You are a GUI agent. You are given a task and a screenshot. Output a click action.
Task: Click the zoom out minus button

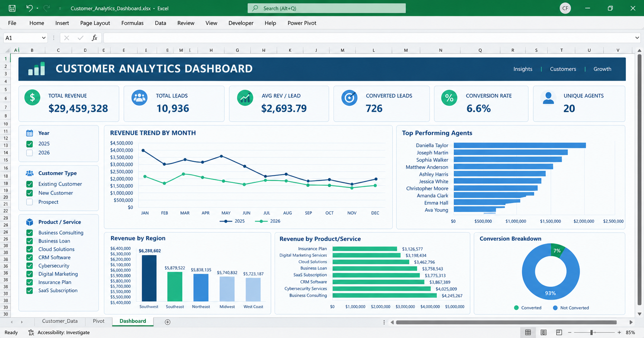click(570, 332)
